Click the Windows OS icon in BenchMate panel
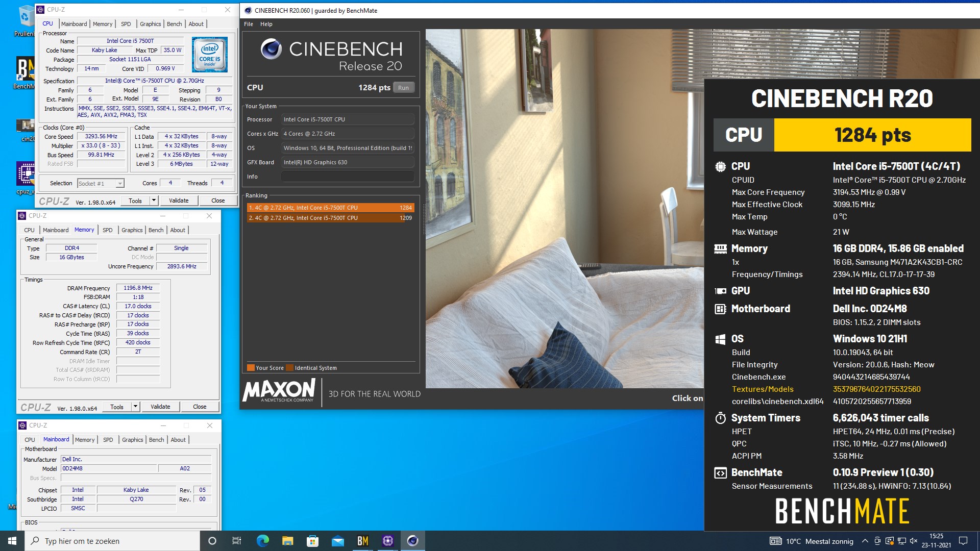This screenshot has width=980, height=551. coord(720,339)
